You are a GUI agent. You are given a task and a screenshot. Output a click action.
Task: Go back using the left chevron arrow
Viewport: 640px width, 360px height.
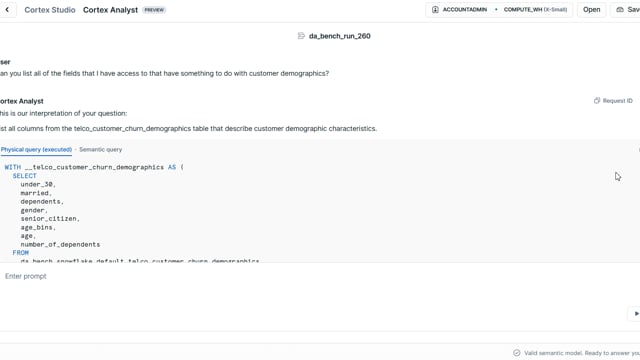pos(7,9)
